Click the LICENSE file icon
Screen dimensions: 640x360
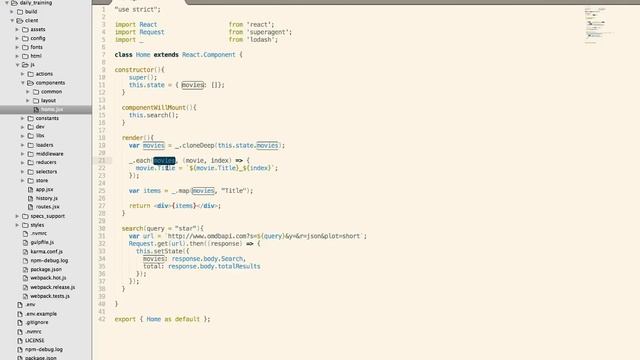20,340
